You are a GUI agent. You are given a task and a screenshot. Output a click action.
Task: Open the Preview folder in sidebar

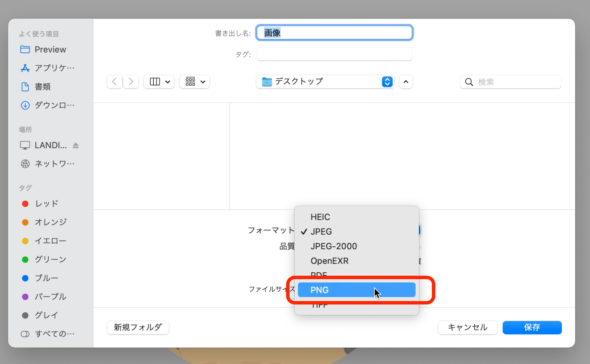pyautogui.click(x=43, y=50)
